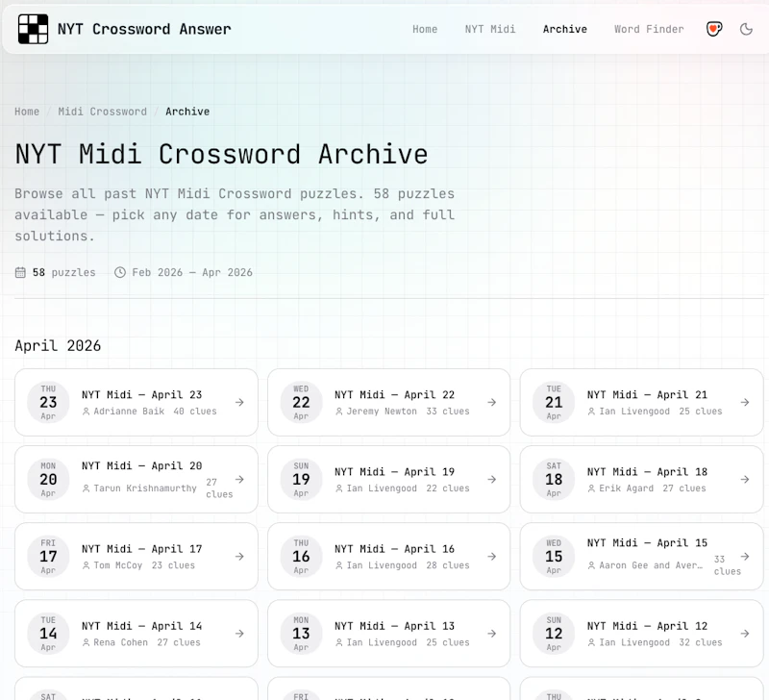Click the '28 clues' text on April 16 card
This screenshot has height=700, width=769.
click(448, 565)
